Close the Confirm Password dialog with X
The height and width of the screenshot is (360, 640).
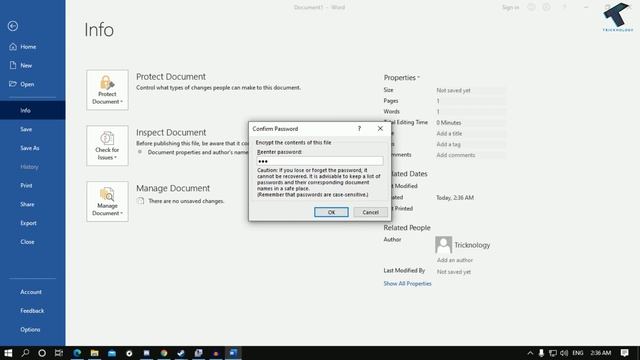click(380, 129)
